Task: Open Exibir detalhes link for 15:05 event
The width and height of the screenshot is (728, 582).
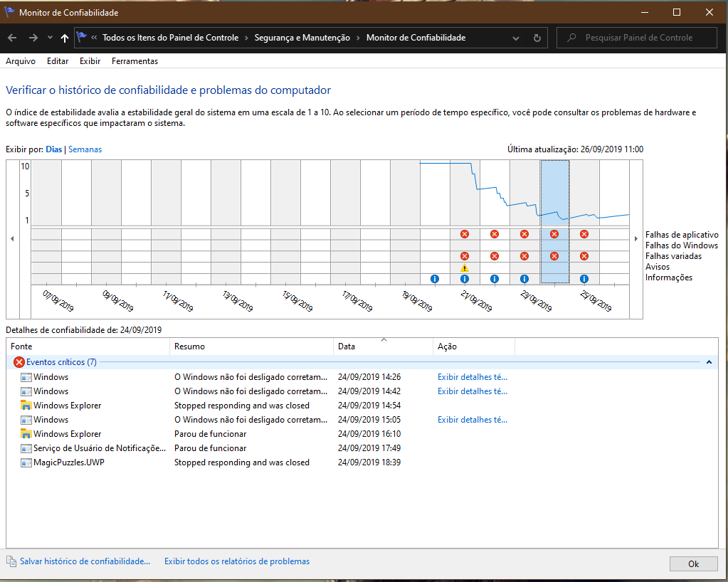Action: (473, 420)
